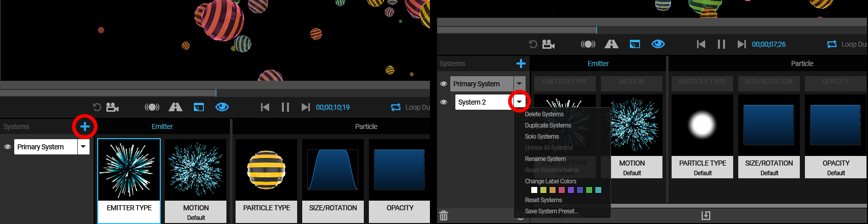Click the loop arrows icon in left screenshot

point(396,107)
